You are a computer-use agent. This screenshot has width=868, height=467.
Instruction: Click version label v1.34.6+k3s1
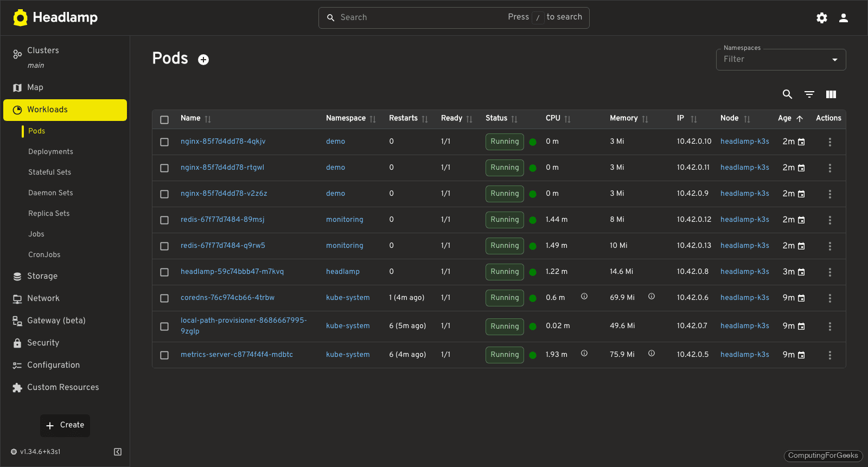pyautogui.click(x=40, y=452)
